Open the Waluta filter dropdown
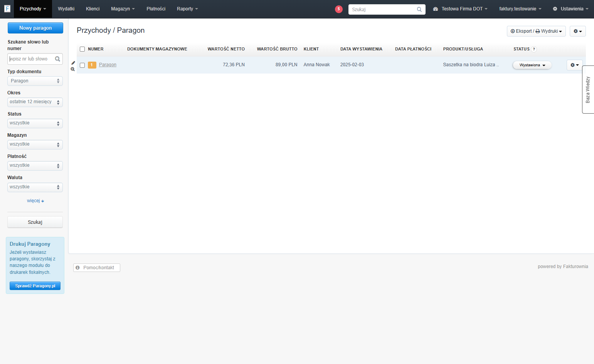The height and width of the screenshot is (364, 594). tap(35, 187)
